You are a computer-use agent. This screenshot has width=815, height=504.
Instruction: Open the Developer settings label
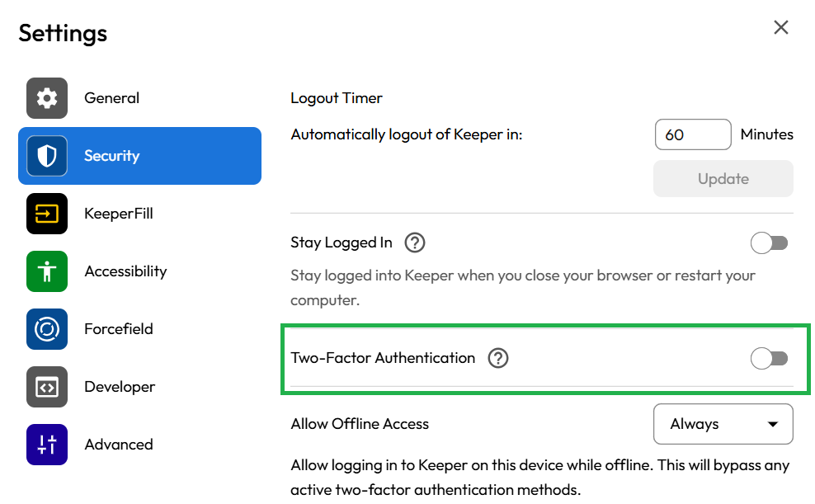120,387
